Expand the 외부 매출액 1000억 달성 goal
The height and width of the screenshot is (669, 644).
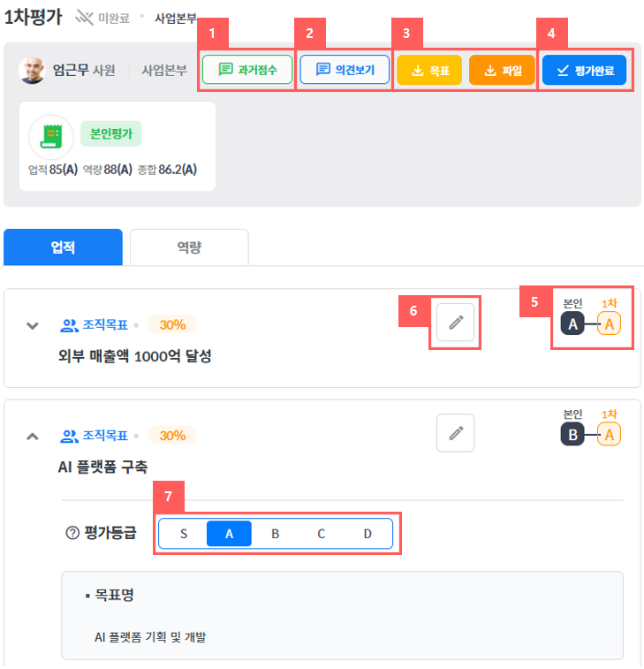33,326
